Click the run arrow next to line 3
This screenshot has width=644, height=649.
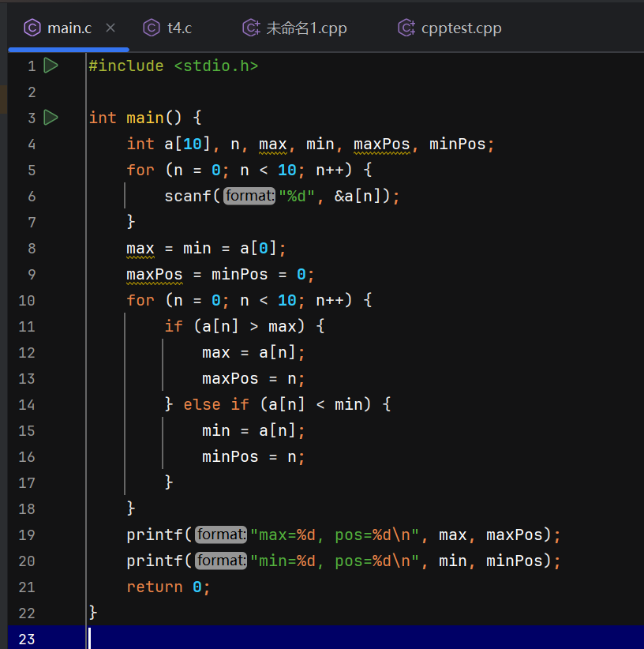coord(51,118)
